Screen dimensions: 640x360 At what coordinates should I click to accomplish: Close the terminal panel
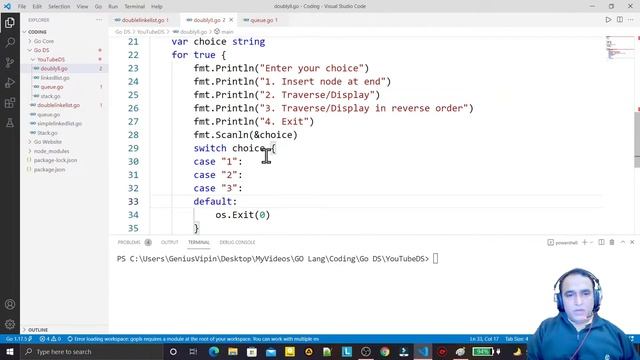[632, 242]
